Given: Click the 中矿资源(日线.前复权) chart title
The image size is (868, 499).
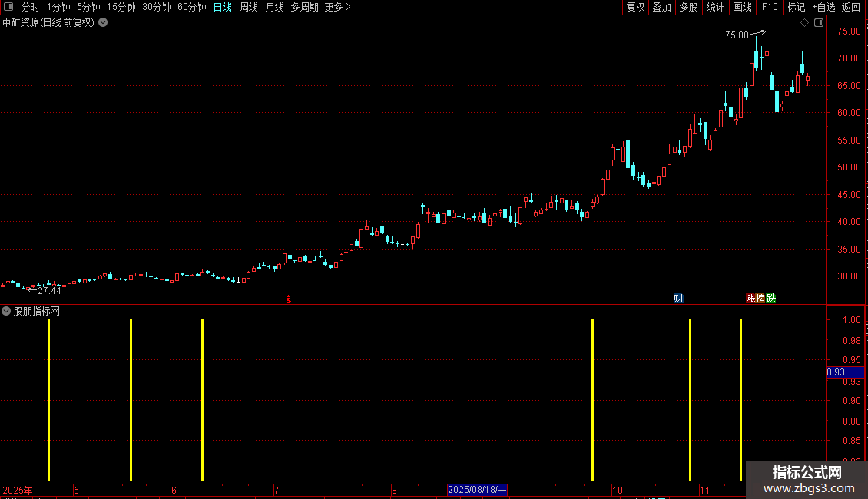Looking at the screenshot, I should (x=48, y=23).
